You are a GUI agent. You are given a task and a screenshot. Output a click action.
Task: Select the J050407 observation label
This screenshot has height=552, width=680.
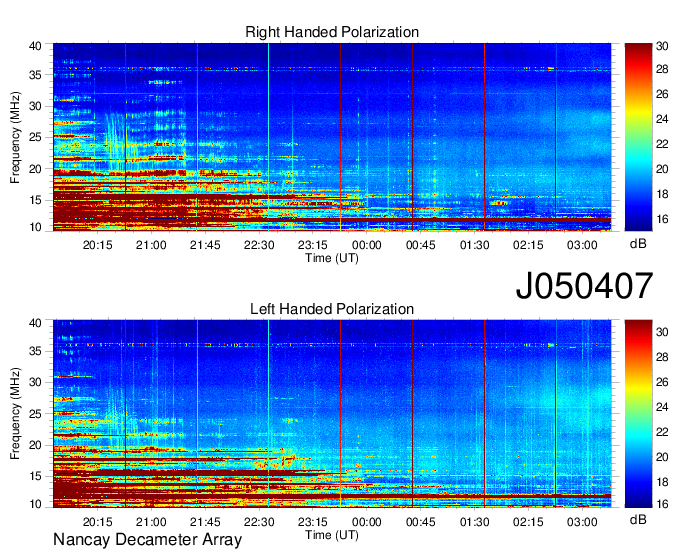point(584,286)
